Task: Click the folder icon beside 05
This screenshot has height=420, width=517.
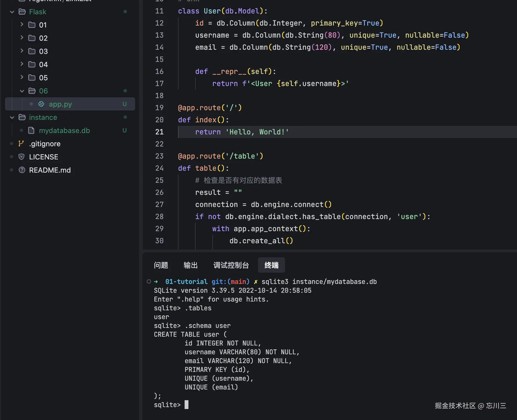Action: (32, 78)
